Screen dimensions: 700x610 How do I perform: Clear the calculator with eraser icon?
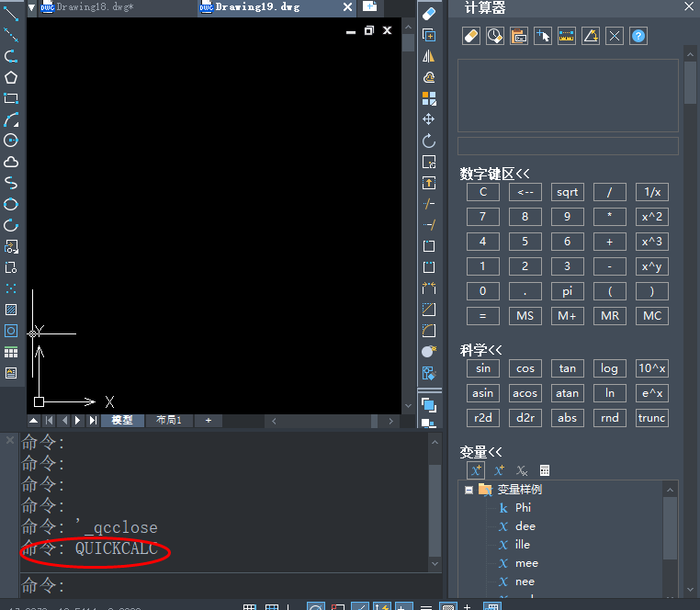click(471, 36)
